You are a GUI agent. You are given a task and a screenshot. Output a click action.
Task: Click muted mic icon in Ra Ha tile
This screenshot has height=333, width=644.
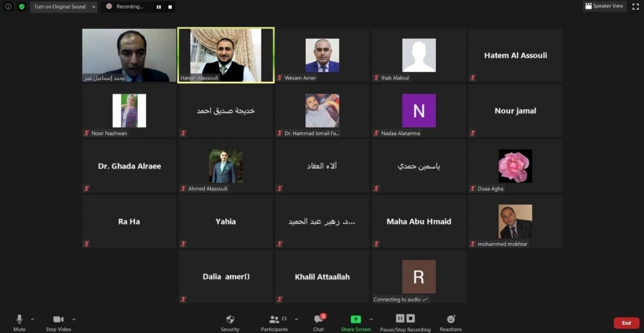pos(87,244)
